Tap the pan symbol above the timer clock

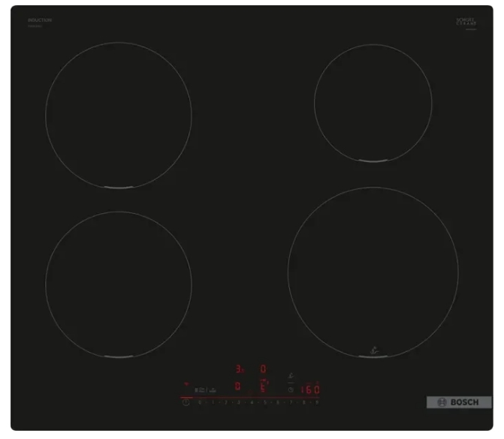291,377
